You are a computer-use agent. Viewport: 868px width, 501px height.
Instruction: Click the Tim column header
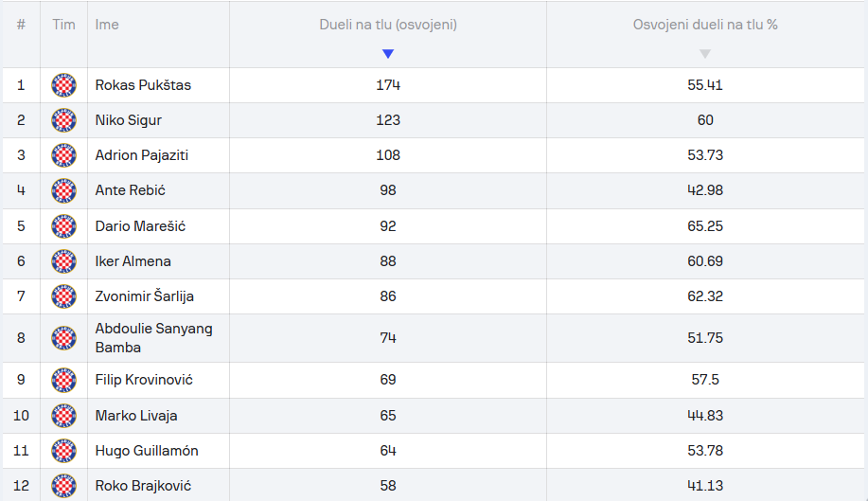63,25
